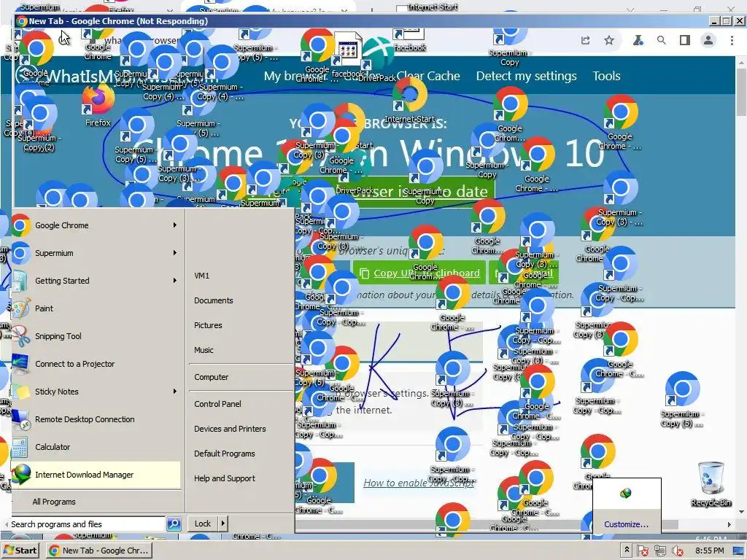
Task: Open Chrome's profile avatar icon
Action: [x=708, y=41]
